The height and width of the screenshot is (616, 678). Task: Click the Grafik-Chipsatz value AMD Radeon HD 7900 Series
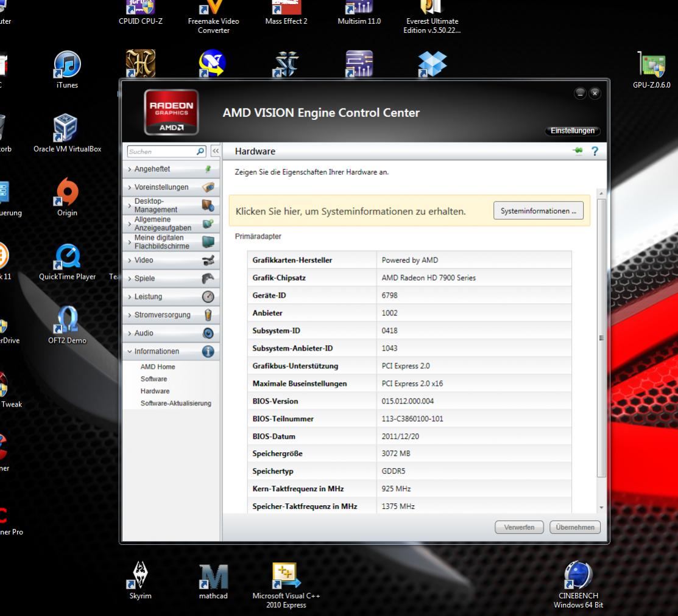click(428, 278)
